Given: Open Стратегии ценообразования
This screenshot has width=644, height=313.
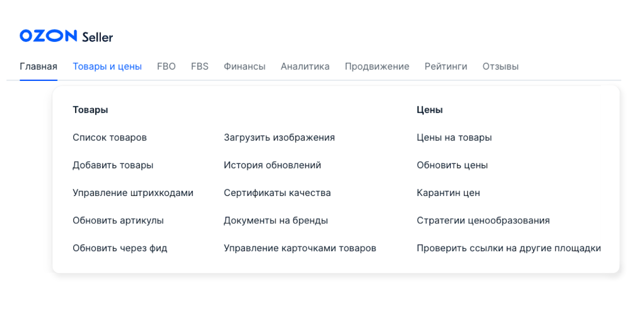Looking at the screenshot, I should (x=483, y=220).
